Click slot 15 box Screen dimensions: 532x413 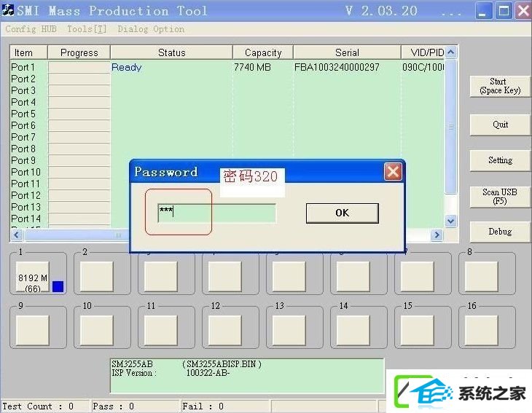418,331
